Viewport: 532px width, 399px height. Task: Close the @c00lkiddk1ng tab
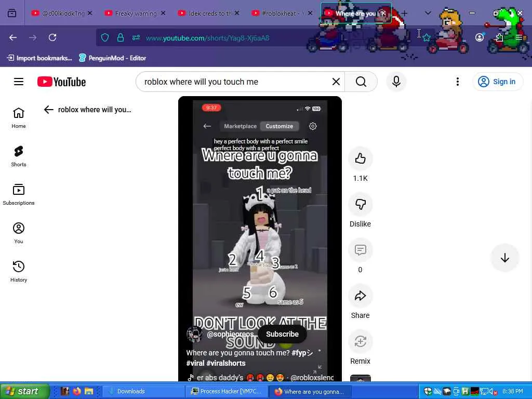[x=90, y=13]
